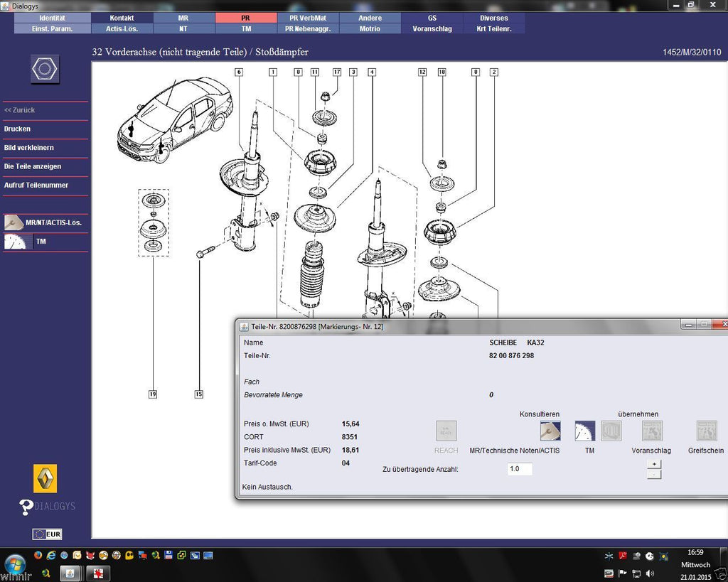Increase quantity with the plus button
The height and width of the screenshot is (582, 728).
click(654, 463)
